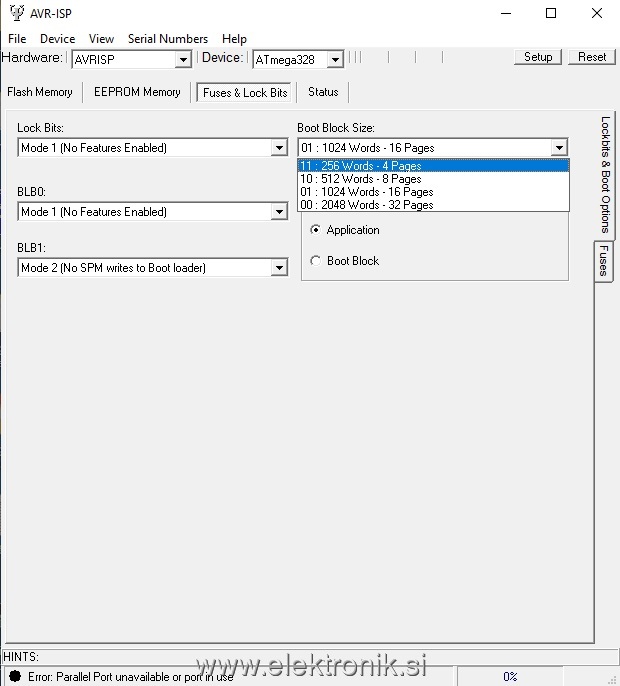Viewport: 620px width, 686px height.
Task: Switch to the vertical Fuses tab
Action: tap(603, 261)
